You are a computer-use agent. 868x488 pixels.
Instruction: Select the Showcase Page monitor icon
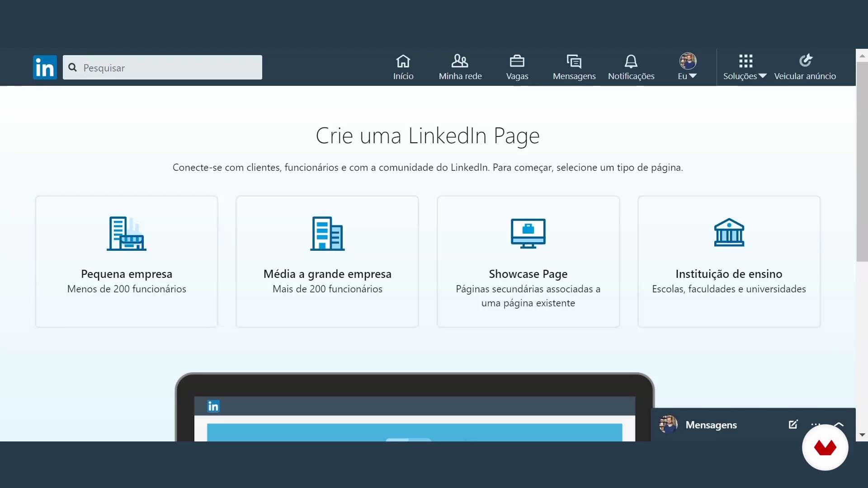[528, 234]
